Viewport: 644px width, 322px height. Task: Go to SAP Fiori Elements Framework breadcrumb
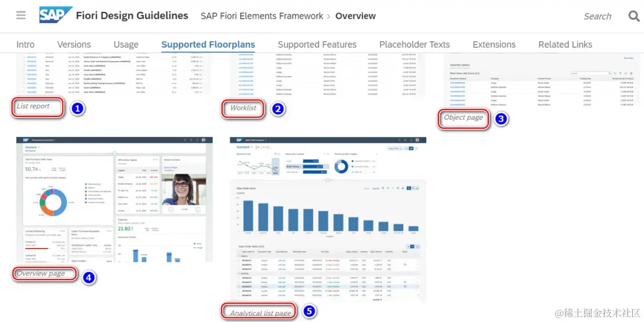point(262,16)
